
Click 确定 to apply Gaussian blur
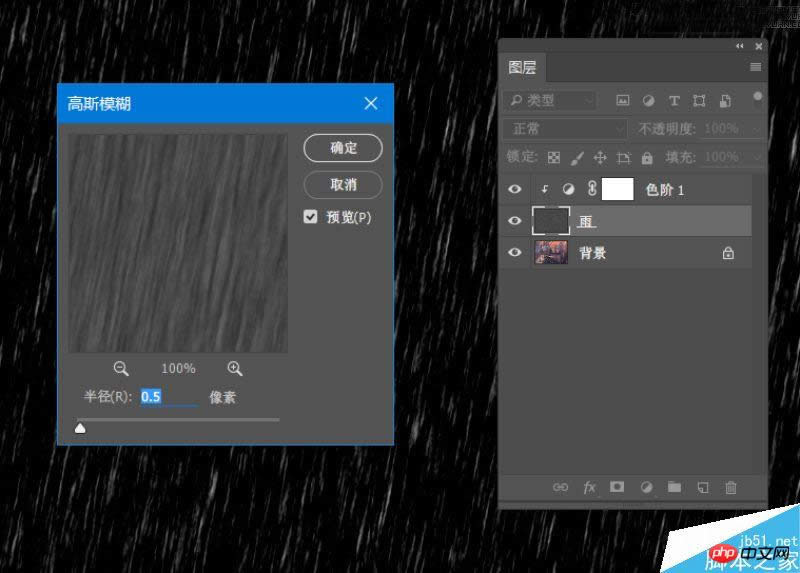click(343, 147)
